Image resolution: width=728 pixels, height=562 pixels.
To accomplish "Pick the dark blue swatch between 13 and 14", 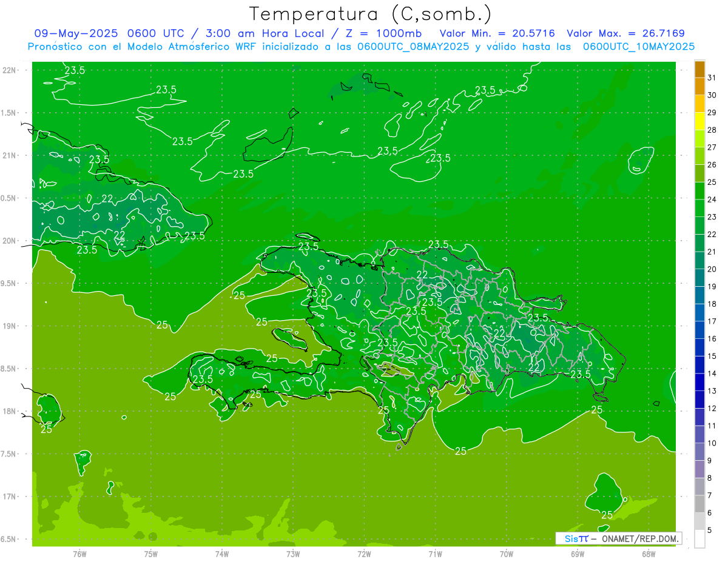I will 699,382.
